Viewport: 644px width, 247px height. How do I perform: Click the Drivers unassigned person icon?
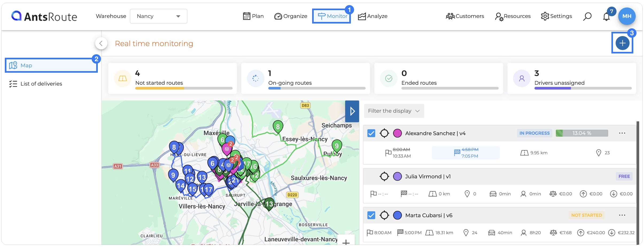coord(522,78)
